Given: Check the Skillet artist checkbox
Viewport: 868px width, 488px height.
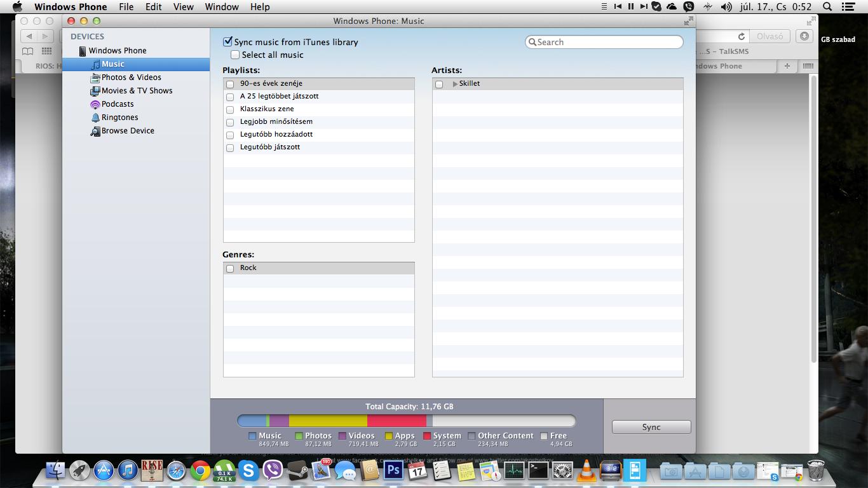Looking at the screenshot, I should (439, 84).
